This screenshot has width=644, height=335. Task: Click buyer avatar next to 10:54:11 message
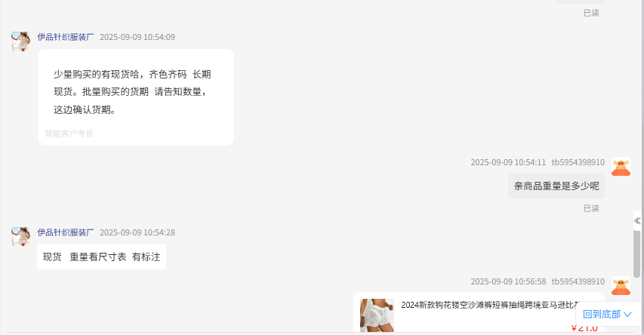(621, 167)
